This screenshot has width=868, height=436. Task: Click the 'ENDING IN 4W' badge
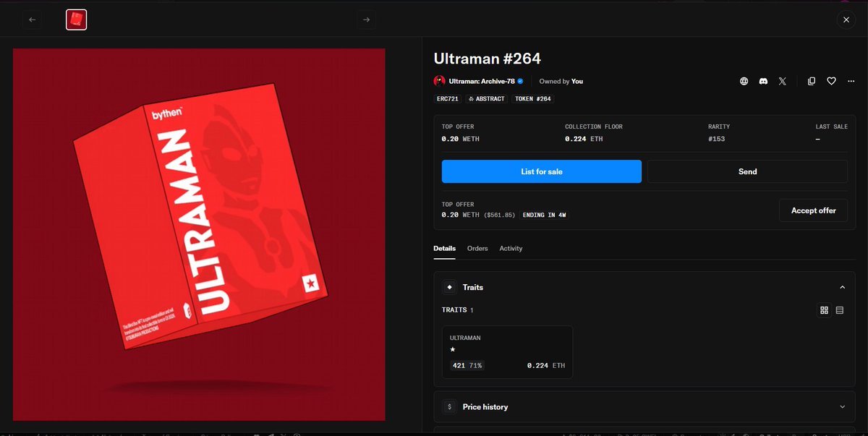(x=544, y=215)
